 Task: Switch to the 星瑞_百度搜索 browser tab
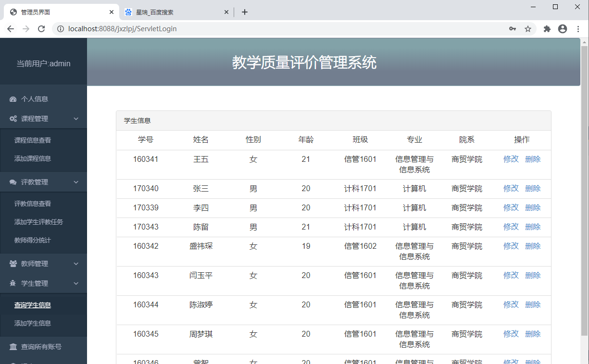(176, 12)
